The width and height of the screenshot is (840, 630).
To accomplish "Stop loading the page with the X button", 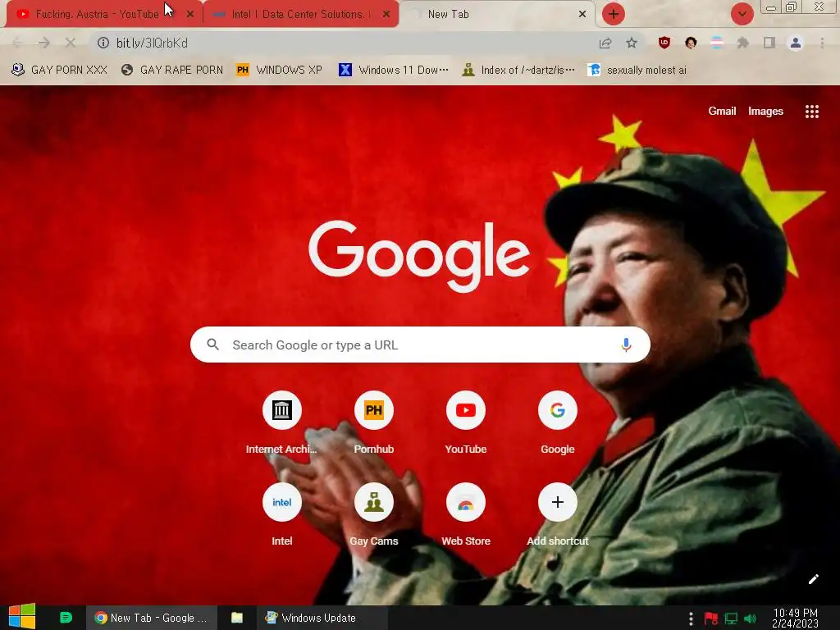I will click(x=71, y=43).
